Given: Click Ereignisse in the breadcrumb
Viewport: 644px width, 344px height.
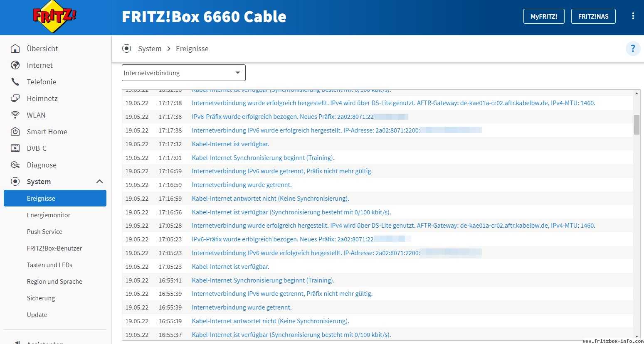Looking at the screenshot, I should [x=192, y=49].
